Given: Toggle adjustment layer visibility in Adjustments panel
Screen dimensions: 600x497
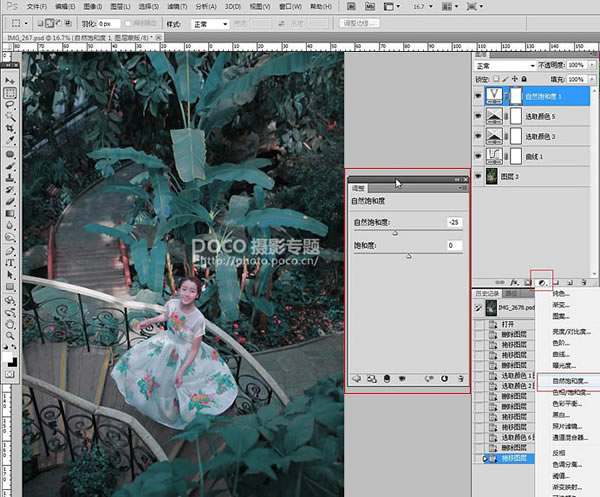Looking at the screenshot, I should (x=402, y=379).
